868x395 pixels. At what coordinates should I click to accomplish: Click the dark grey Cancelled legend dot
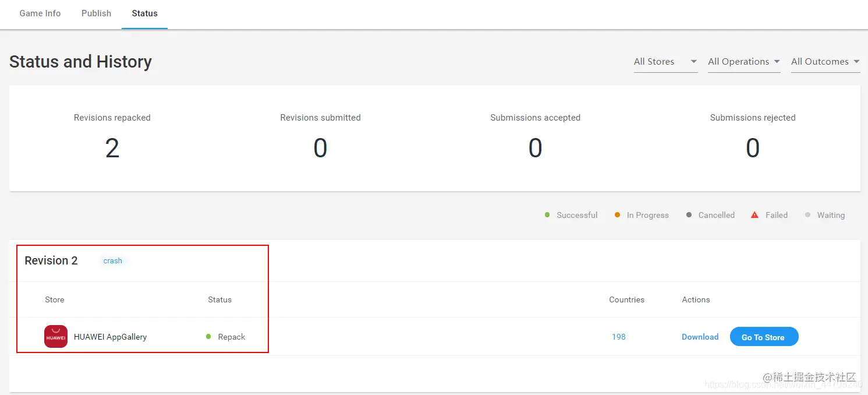click(x=689, y=215)
